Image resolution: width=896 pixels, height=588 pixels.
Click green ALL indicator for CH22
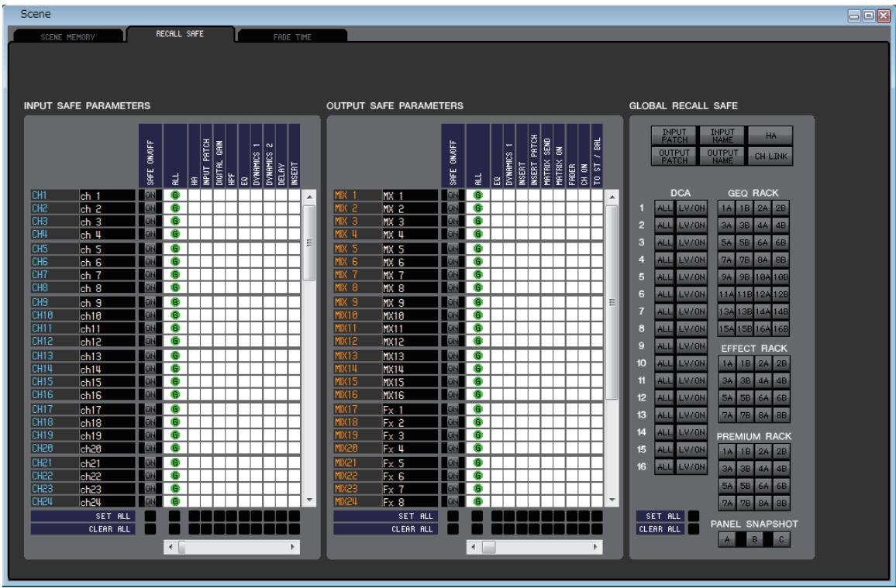point(175,476)
